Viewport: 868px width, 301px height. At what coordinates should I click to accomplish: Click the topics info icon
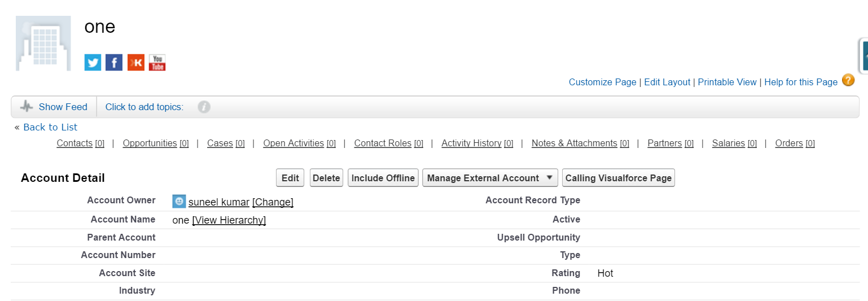coord(204,107)
